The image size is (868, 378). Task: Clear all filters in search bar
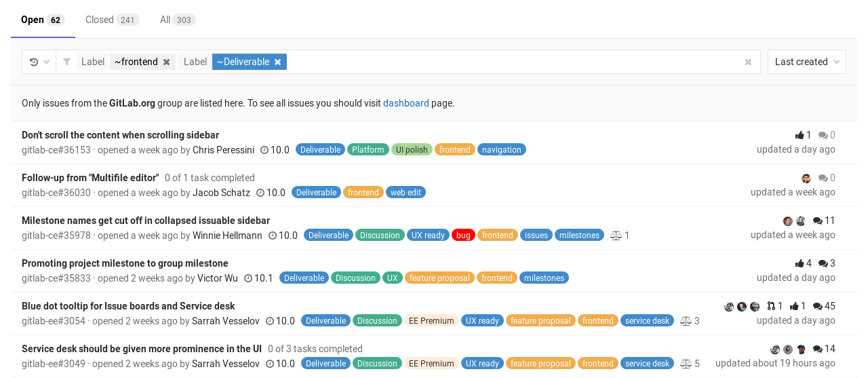pos(748,62)
